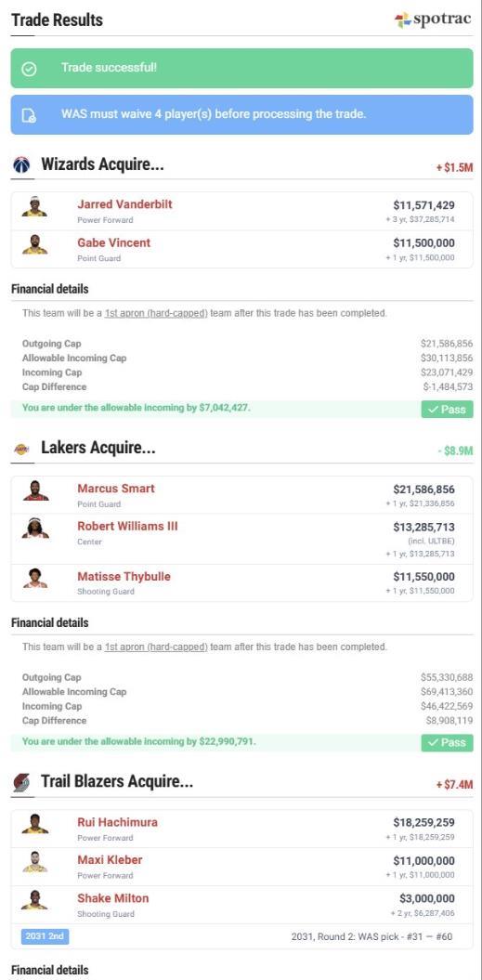Click Marcus Smart's headshot thumbnail
Image resolution: width=482 pixels, height=980 pixels.
35,490
